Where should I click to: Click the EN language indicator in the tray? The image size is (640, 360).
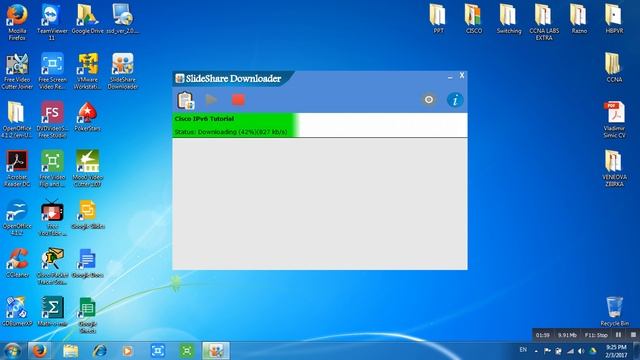point(523,350)
